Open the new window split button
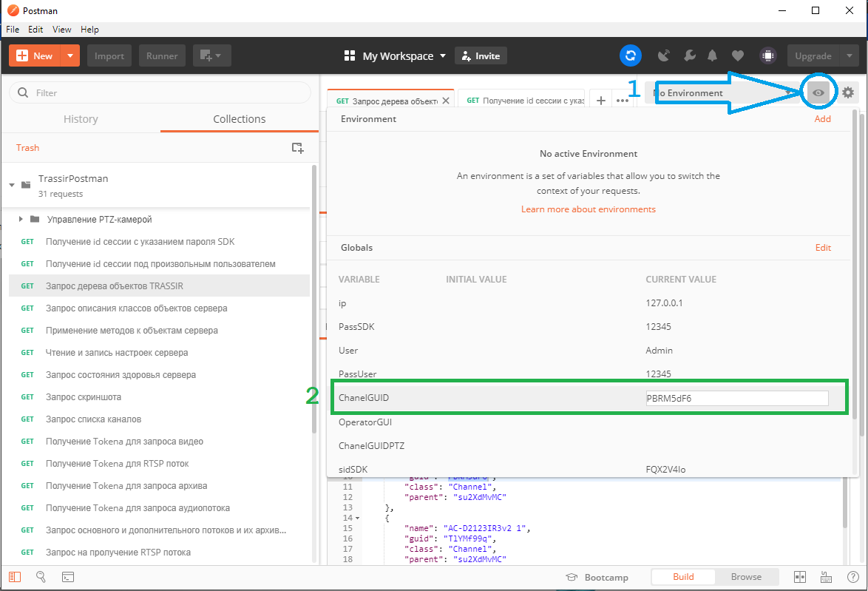Screen dimensions: 868x591 212,55
